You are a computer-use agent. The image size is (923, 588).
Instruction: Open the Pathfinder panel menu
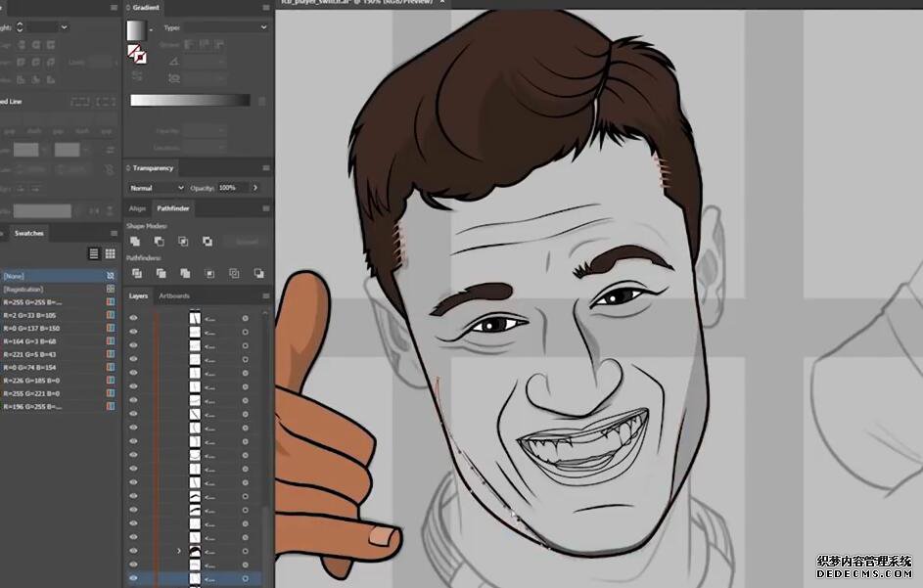(x=266, y=208)
